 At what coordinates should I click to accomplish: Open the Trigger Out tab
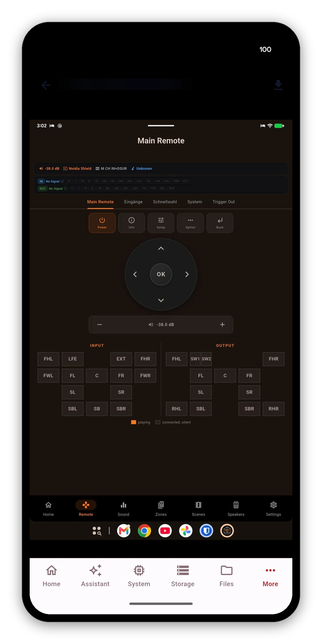click(224, 202)
